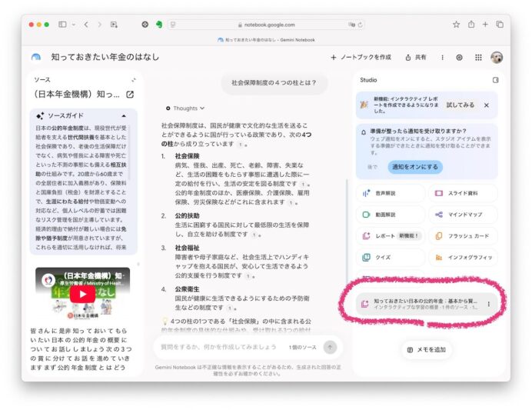This screenshot has width=532, height=410.
Task: Click citation 1 after 成り立っています
Action: point(241,145)
